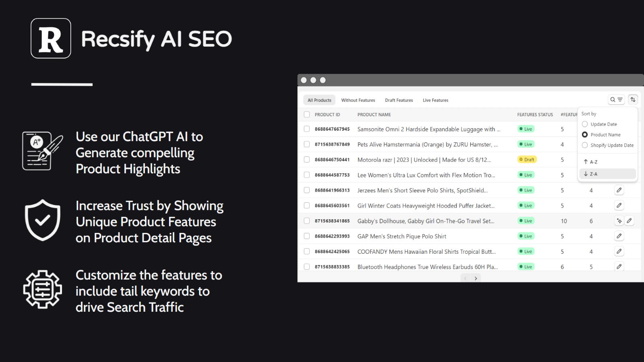644x362 pixels.
Task: Edit Jerzees Men's Short Sleeve Polo row
Action: 619,190
